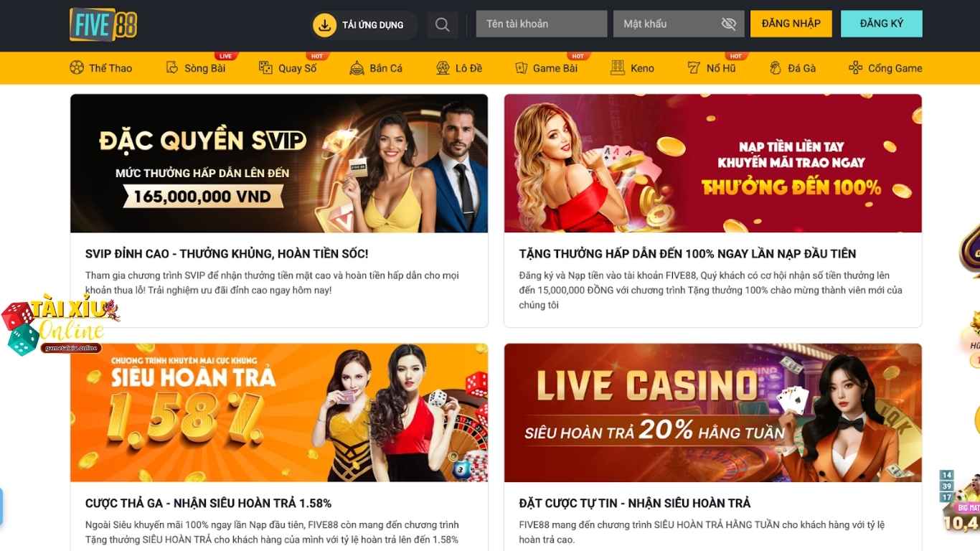Open the Live Casino 20% promotion banner

click(713, 413)
